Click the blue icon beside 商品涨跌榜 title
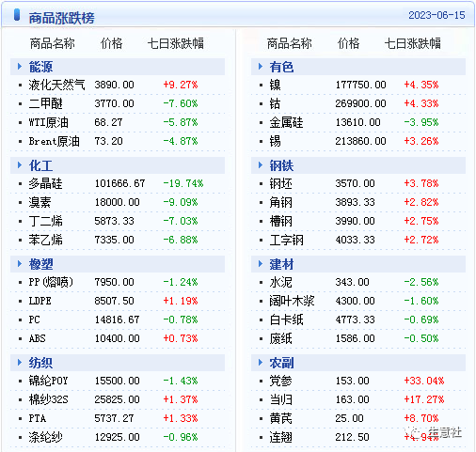 17,15
